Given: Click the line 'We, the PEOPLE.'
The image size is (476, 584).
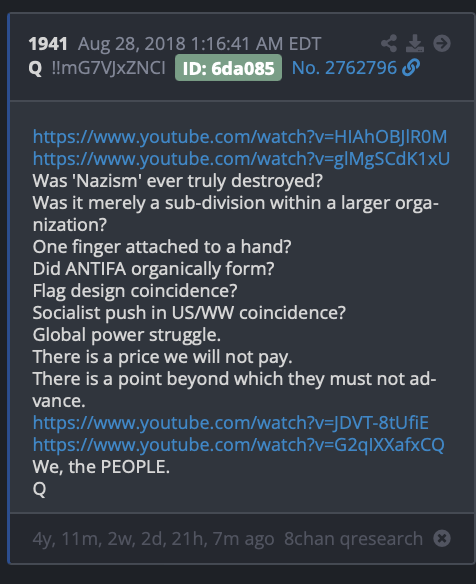Looking at the screenshot, I should pyautogui.click(x=101, y=467).
